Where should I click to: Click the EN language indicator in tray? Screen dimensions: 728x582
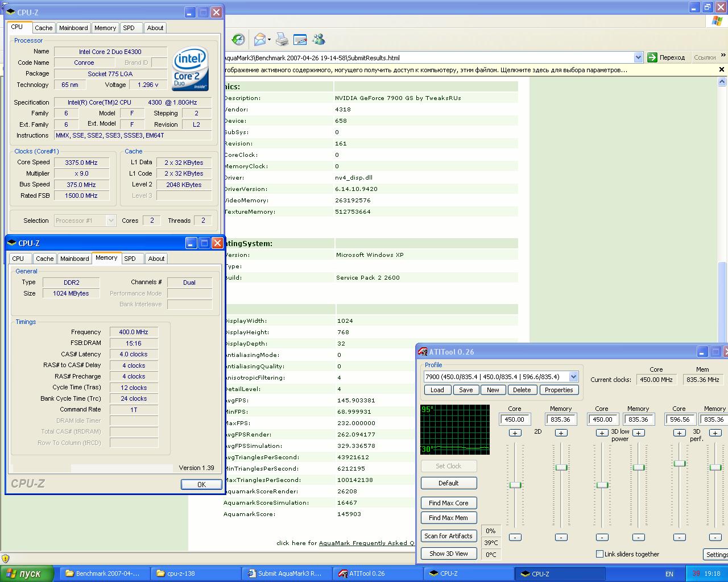pyautogui.click(x=669, y=574)
